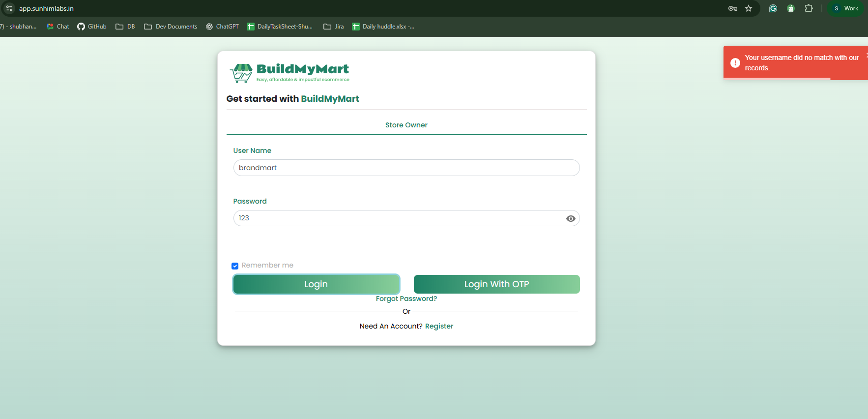
Task: Toggle password visibility eye icon
Action: 571,218
